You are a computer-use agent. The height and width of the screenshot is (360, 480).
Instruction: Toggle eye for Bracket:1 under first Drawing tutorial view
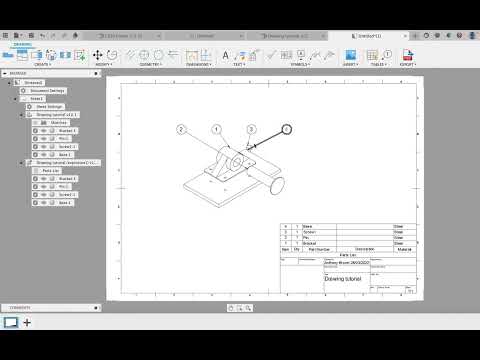click(x=44, y=131)
